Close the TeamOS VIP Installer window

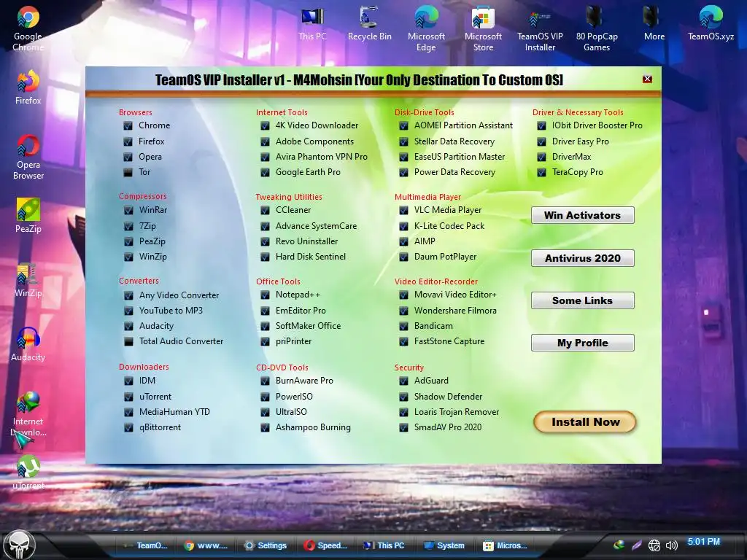click(647, 79)
